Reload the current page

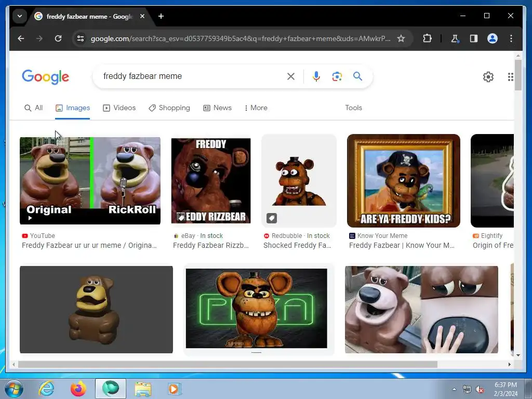pyautogui.click(x=58, y=38)
